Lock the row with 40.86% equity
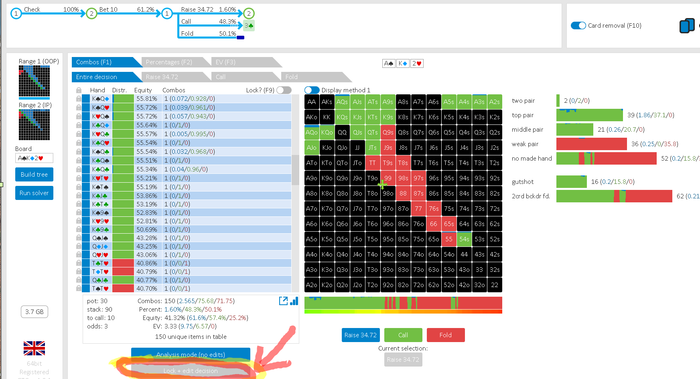Viewport: 700px width, 379px height. click(x=79, y=263)
